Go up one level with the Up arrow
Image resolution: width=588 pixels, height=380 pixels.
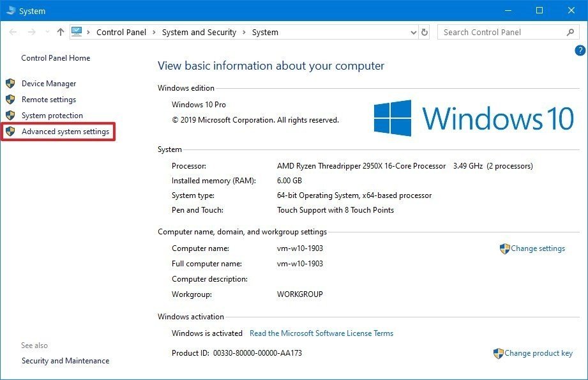pyautogui.click(x=61, y=32)
